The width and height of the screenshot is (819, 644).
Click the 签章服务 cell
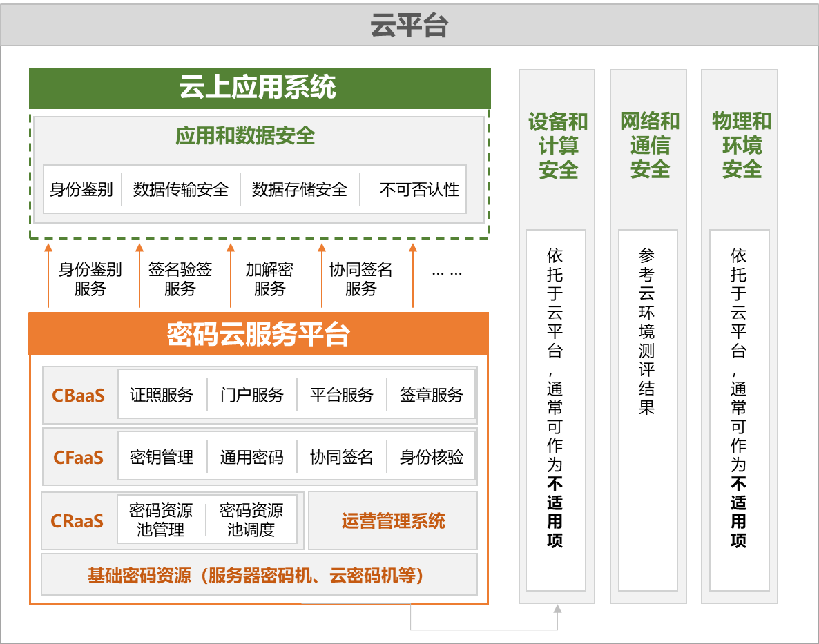click(x=432, y=396)
